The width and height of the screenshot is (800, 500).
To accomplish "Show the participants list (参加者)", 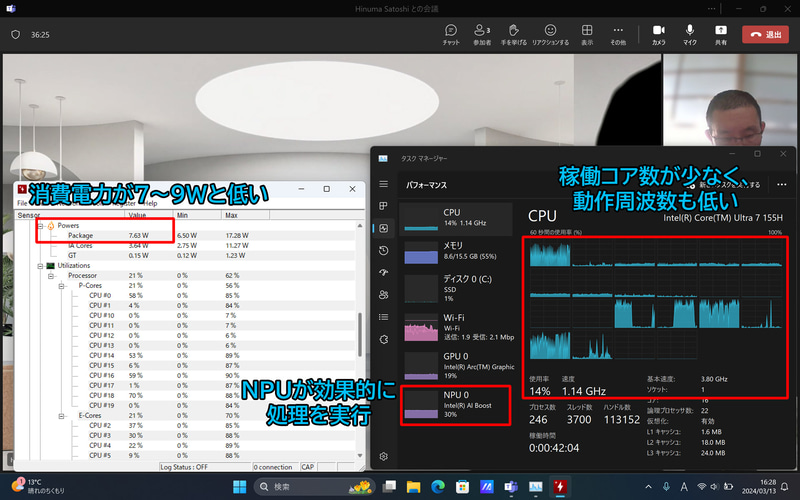I will [x=482, y=35].
